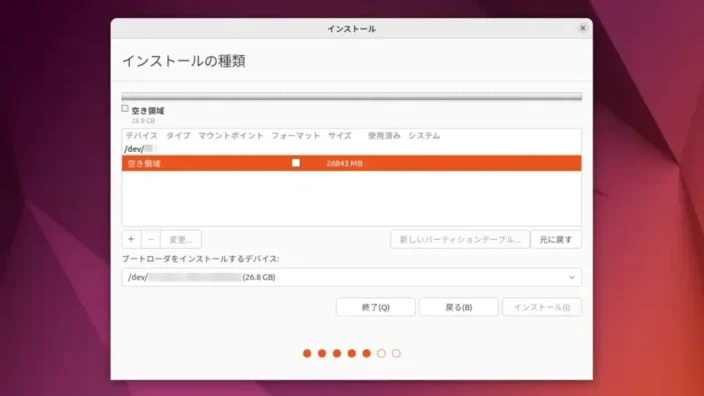This screenshot has width=704, height=396.
Task: Click the フォーマット column header
Action: pyautogui.click(x=295, y=136)
